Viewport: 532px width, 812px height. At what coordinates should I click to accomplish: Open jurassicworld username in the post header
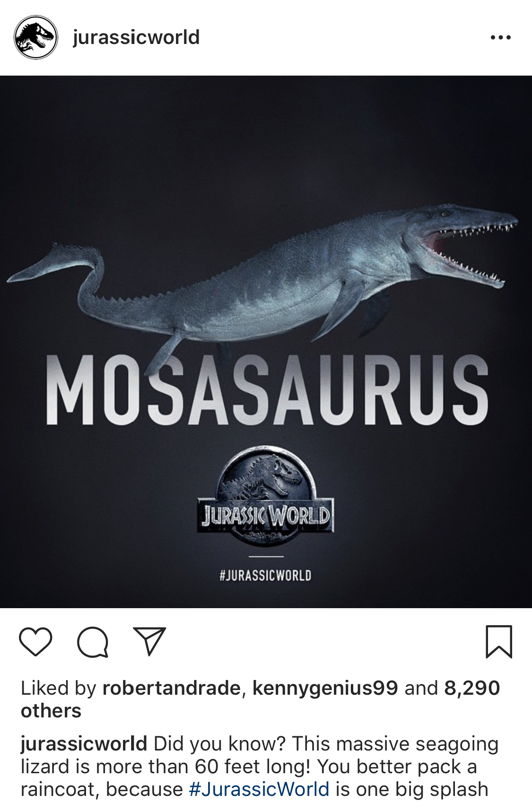pyautogui.click(x=136, y=37)
